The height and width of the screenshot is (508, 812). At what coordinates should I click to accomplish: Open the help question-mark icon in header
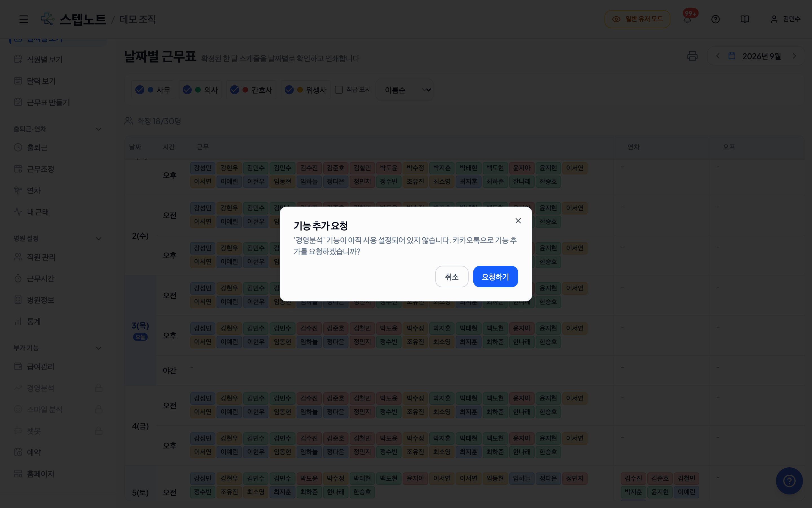pos(715,19)
